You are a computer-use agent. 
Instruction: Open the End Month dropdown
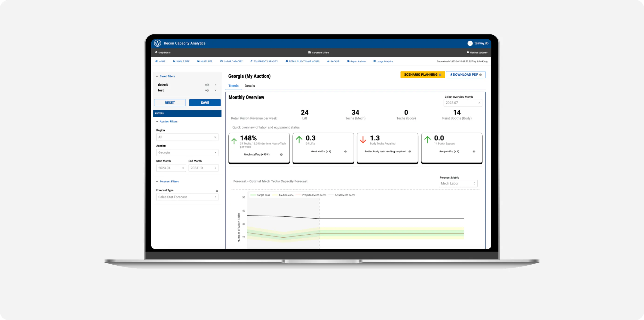tap(203, 168)
